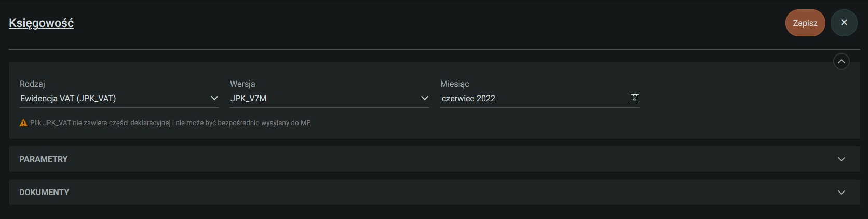Viewport: 868px width, 219px height.
Task: Expand PARAMETRY using its chevron arrow
Action: click(x=841, y=159)
